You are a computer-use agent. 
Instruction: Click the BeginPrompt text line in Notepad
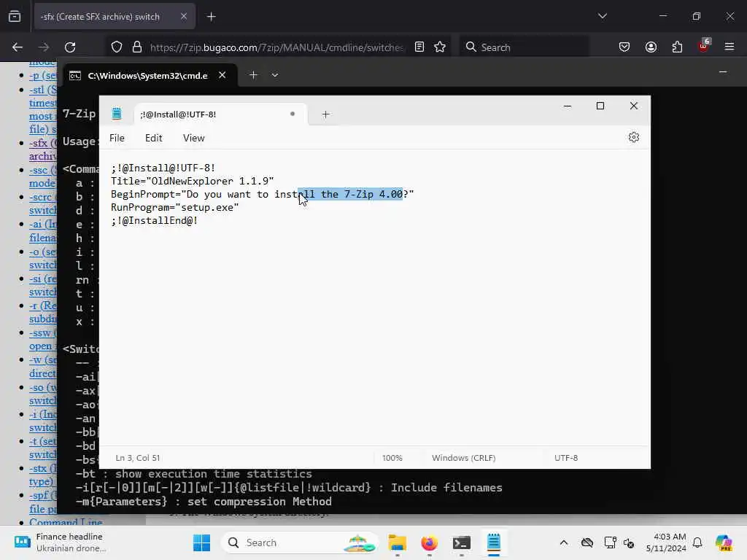point(263,194)
